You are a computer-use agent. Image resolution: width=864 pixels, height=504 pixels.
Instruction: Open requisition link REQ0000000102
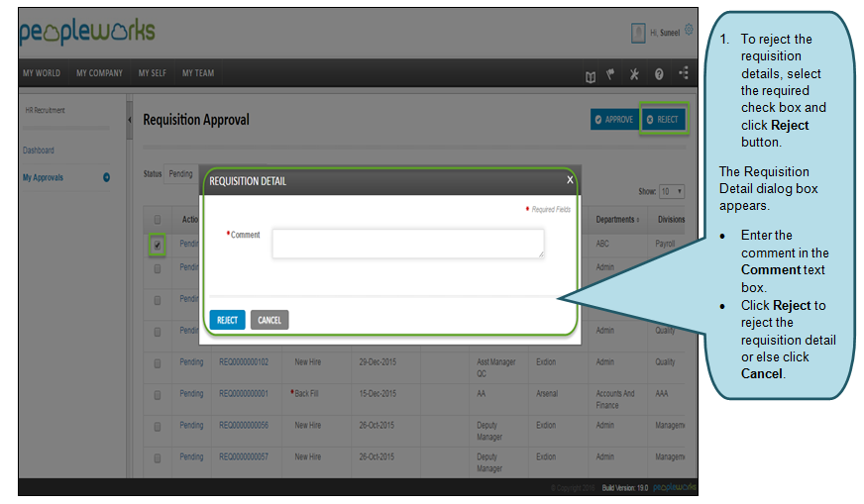click(x=244, y=361)
